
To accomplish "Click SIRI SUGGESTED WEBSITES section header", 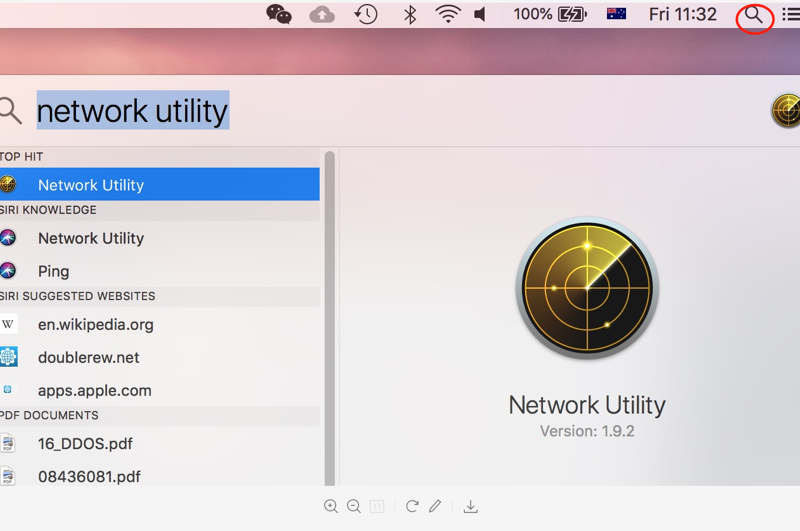I will (x=78, y=296).
